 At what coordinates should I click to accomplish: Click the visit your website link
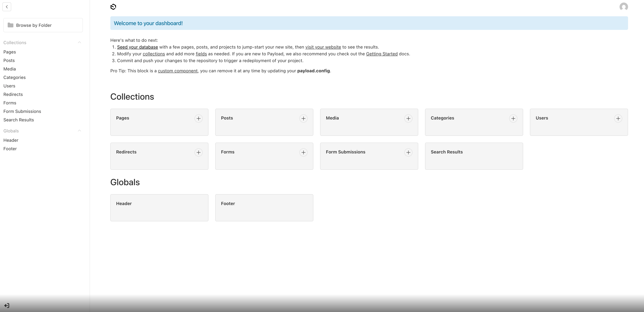point(323,47)
